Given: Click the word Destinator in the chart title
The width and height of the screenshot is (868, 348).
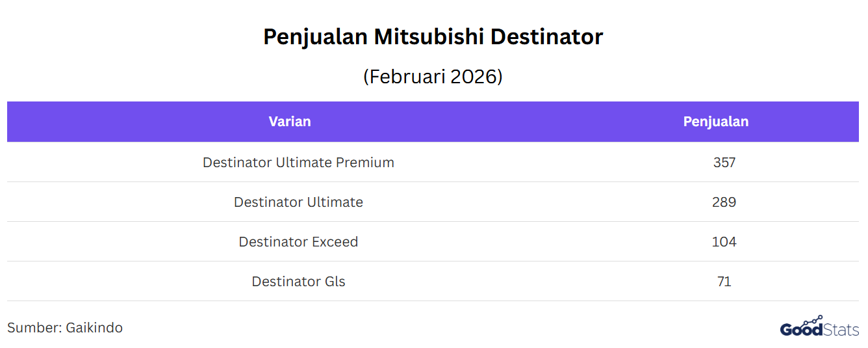Looking at the screenshot, I should click(546, 36).
